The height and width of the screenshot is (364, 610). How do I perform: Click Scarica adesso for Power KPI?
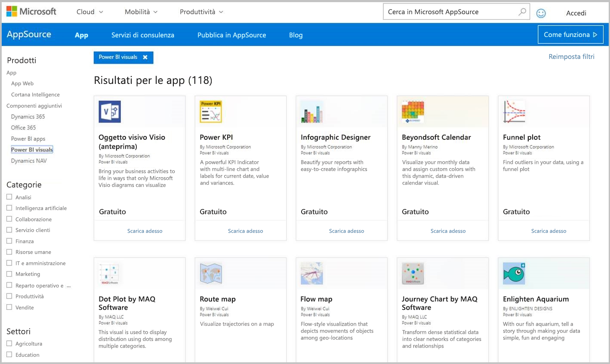tap(246, 231)
